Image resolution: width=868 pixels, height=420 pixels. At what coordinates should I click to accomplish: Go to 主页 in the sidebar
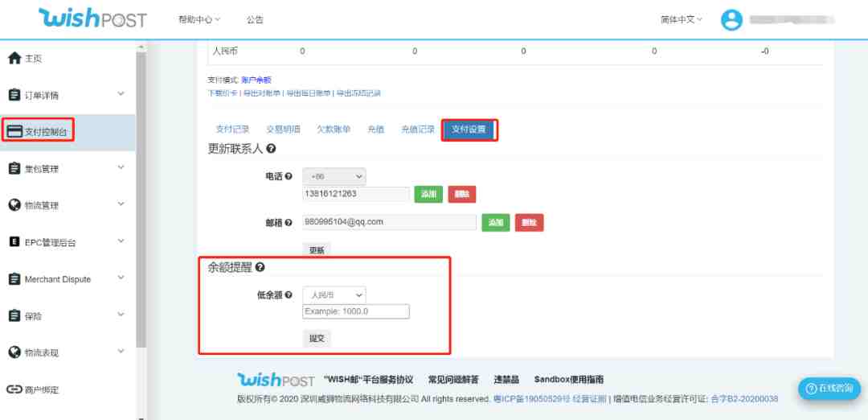coord(33,59)
